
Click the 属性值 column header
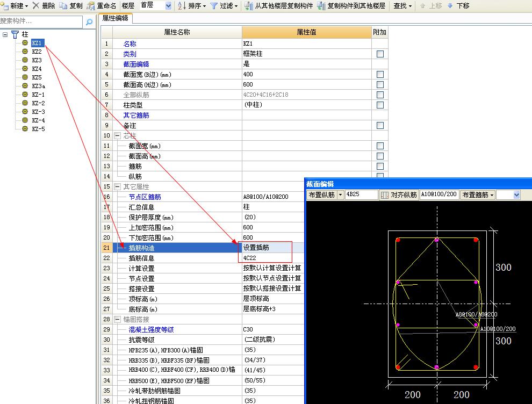[306, 32]
